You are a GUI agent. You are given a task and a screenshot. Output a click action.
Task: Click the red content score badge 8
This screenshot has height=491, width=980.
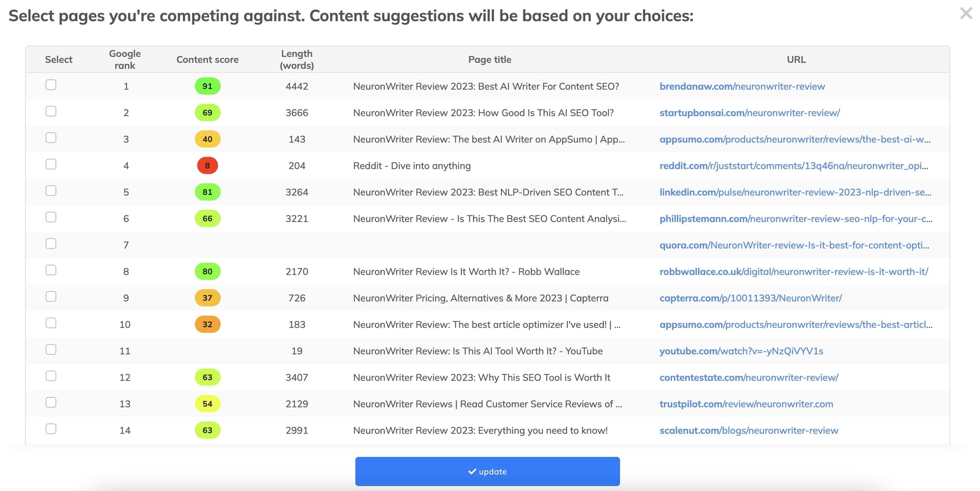coord(208,166)
